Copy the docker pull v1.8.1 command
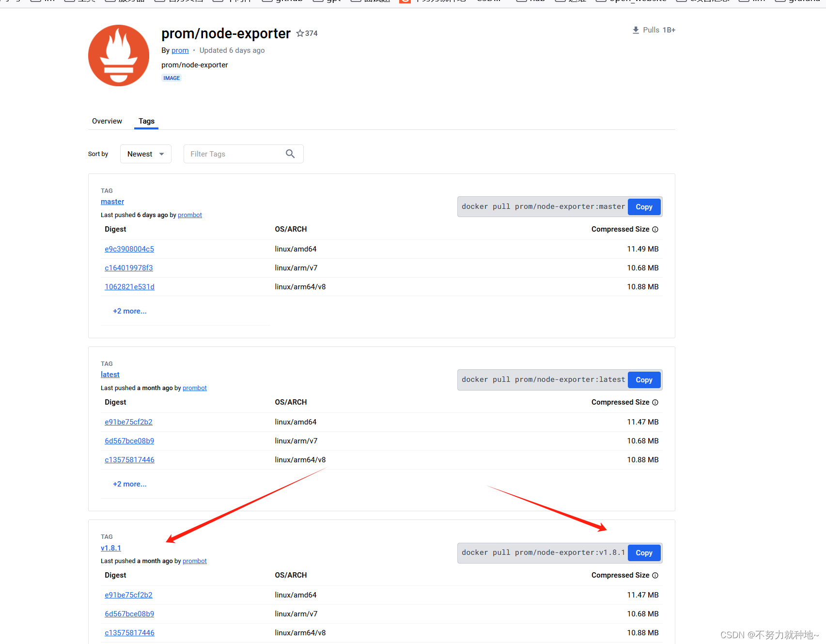The image size is (826, 644). tap(644, 553)
